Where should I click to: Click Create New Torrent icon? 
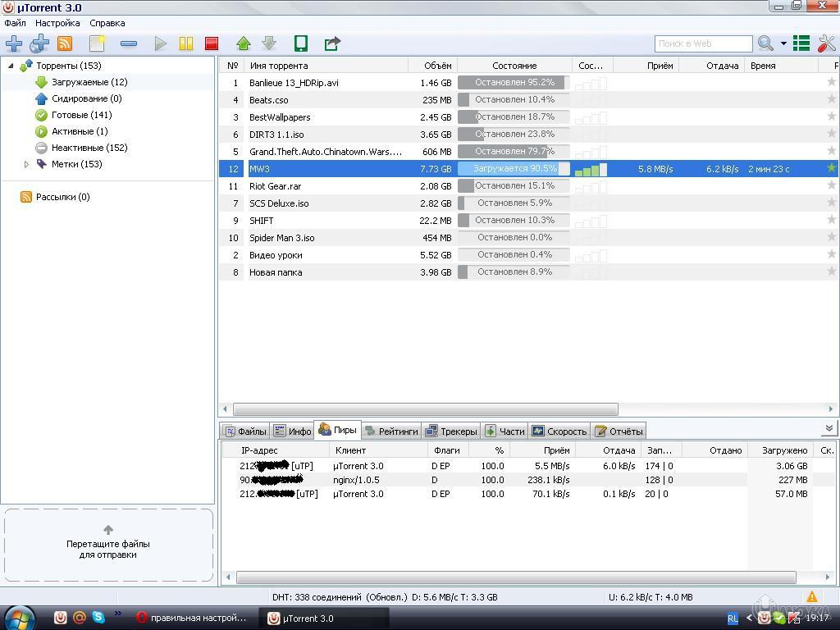97,43
